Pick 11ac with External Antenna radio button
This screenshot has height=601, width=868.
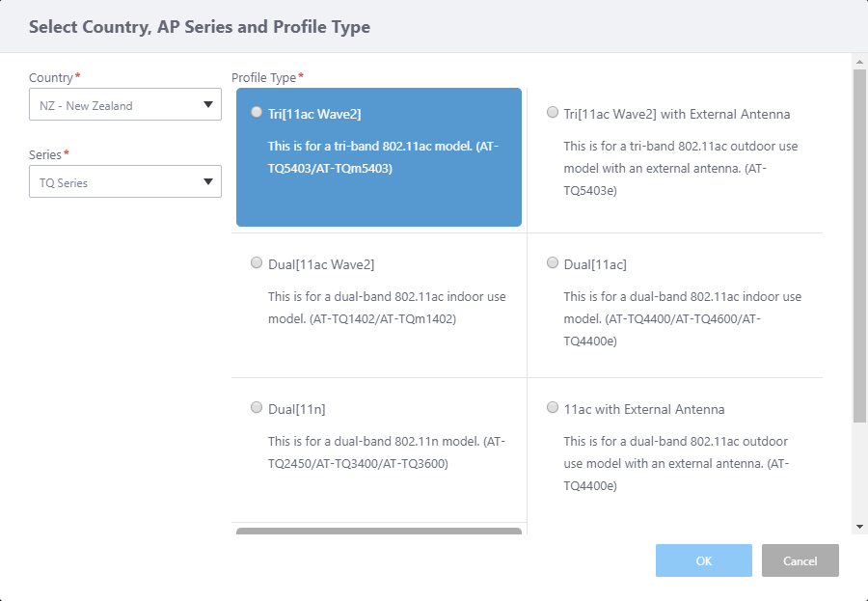pyautogui.click(x=553, y=408)
